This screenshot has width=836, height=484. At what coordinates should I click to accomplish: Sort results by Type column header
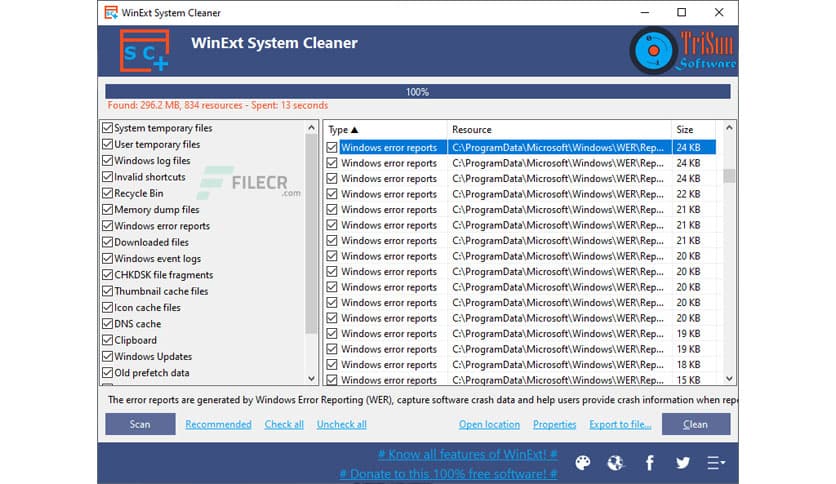pos(385,130)
